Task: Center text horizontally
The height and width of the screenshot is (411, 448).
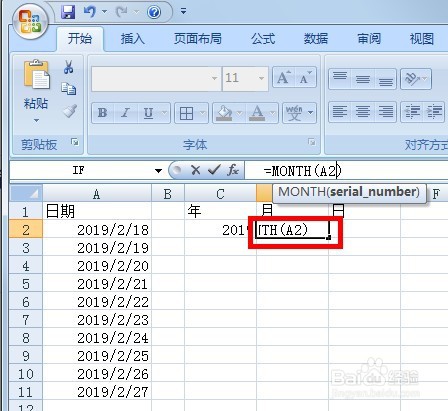Action: click(x=363, y=112)
